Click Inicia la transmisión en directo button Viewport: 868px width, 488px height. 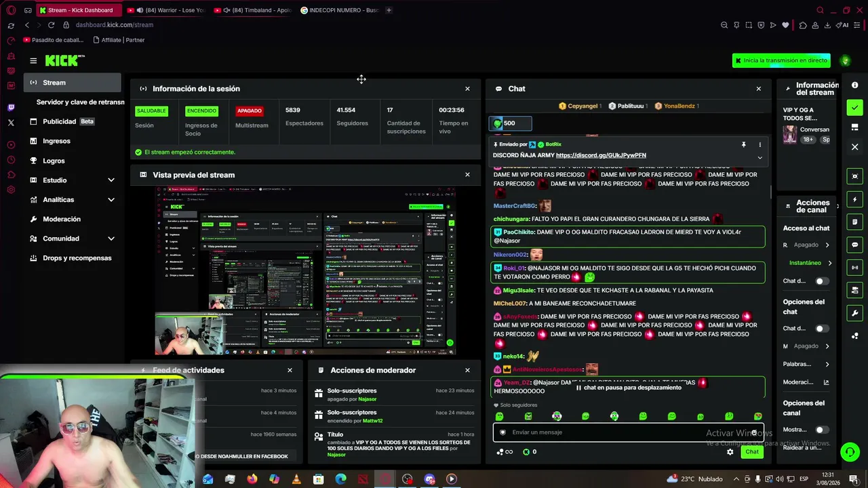(781, 60)
